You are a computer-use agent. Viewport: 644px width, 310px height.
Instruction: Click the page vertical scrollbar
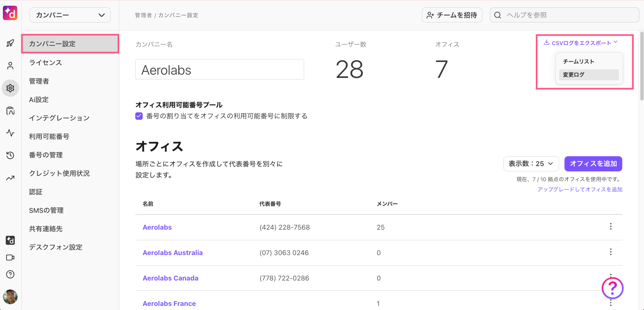coord(642,66)
